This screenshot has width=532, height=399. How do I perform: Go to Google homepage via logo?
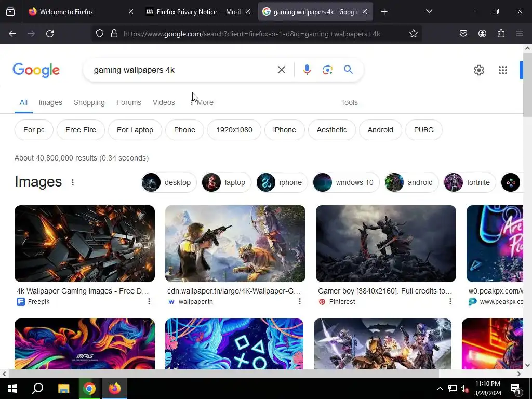[x=36, y=70]
